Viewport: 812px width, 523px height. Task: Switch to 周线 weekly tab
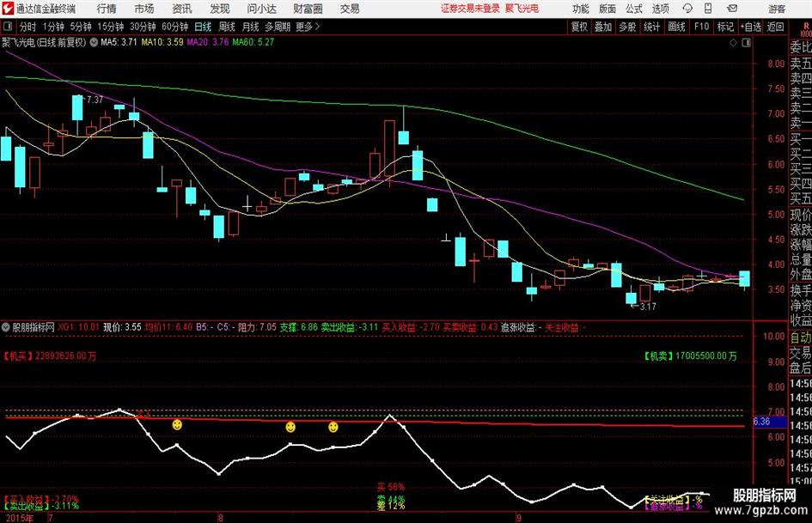tap(227, 27)
